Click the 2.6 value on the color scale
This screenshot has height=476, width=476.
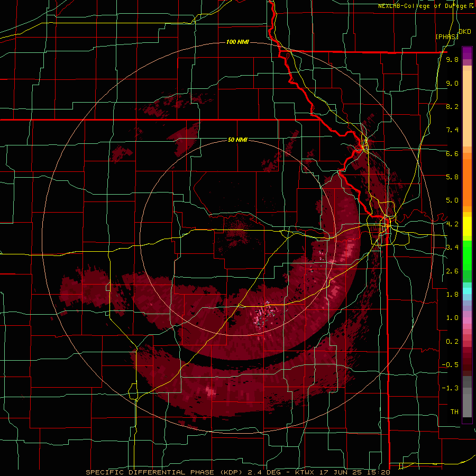452,271
